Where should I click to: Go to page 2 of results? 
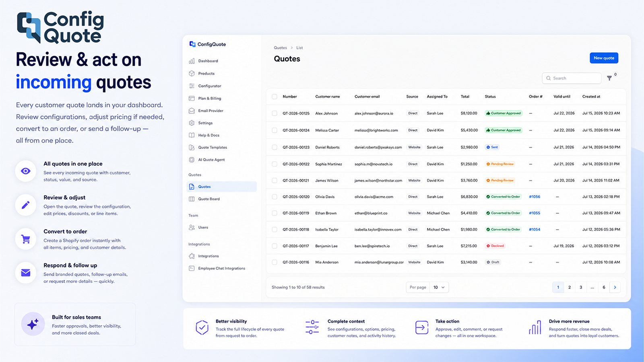click(570, 287)
